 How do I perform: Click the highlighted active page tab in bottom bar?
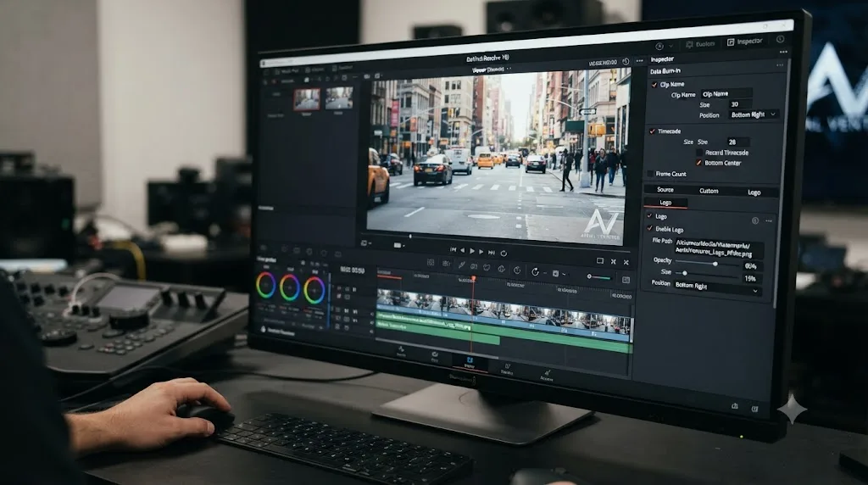(x=470, y=363)
